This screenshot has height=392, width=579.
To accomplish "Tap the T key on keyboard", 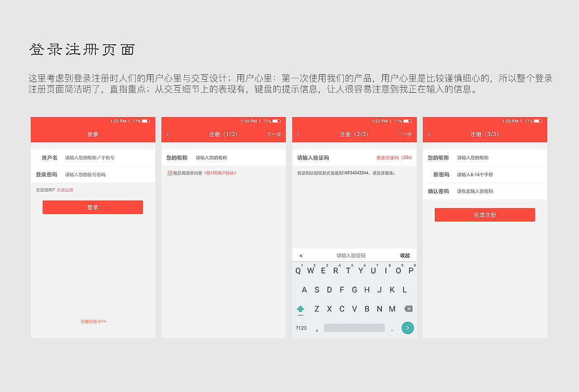I will (348, 270).
